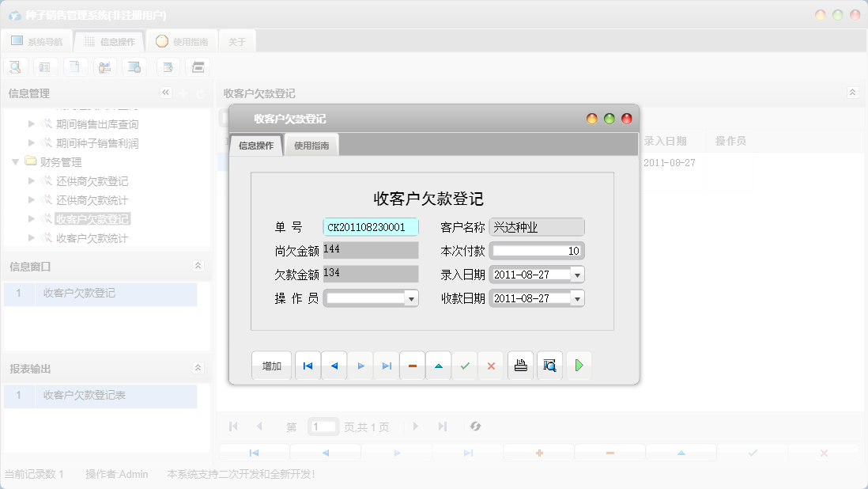868x489 pixels.
Task: Confirm the record with green checkmark icon
Action: pyautogui.click(x=465, y=365)
